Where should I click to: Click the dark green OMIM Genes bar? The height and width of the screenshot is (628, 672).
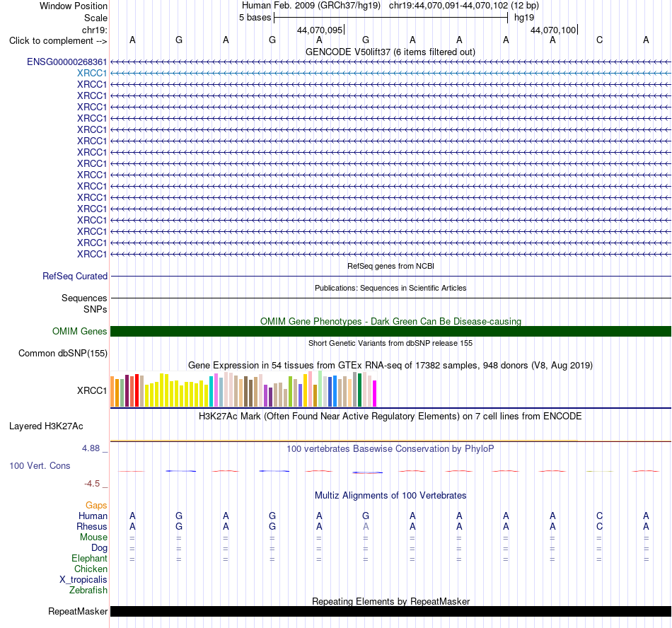[x=391, y=331]
